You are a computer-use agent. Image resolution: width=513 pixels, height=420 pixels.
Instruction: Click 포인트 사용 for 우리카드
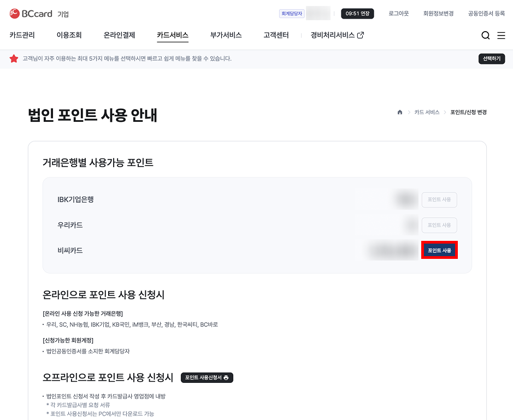(439, 225)
